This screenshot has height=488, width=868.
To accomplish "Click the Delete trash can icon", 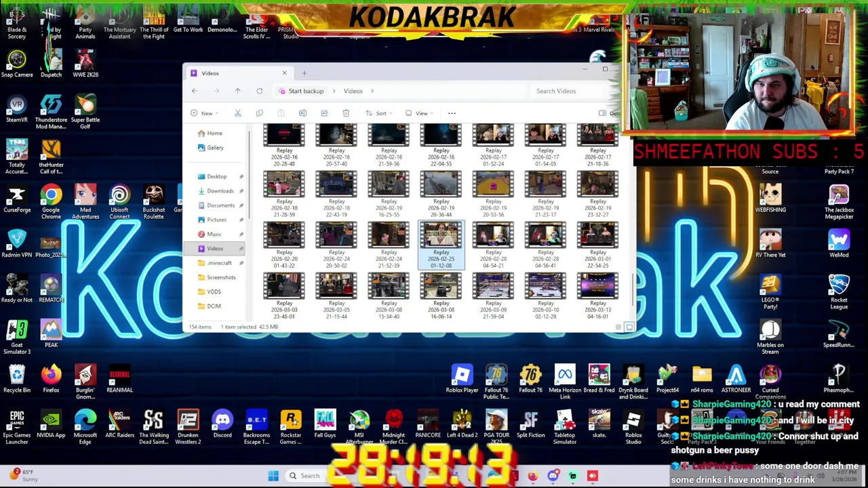I will (346, 113).
